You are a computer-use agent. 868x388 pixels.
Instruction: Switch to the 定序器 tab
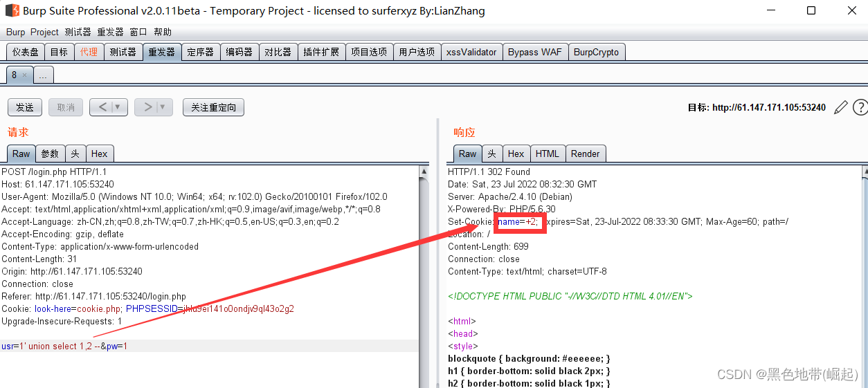pyautogui.click(x=201, y=52)
